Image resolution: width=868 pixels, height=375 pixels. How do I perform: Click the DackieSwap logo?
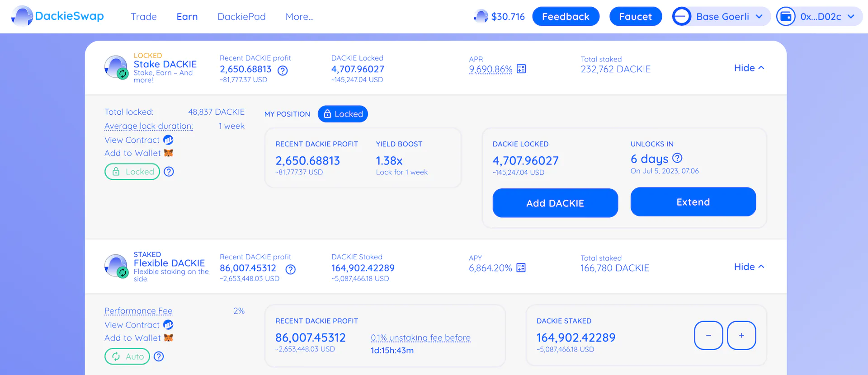pyautogui.click(x=58, y=16)
